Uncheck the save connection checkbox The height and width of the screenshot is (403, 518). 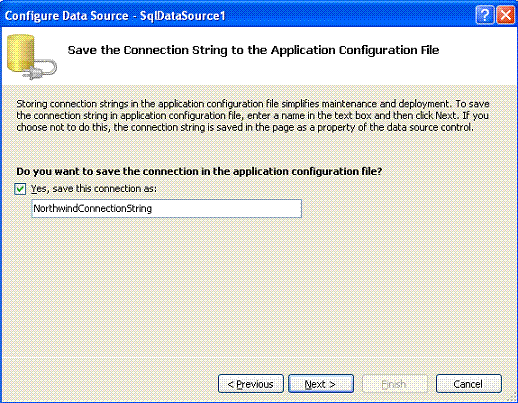click(20, 189)
